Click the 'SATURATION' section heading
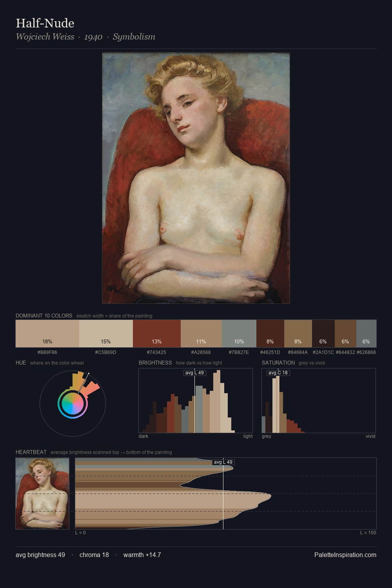This screenshot has width=392, height=588. pyautogui.click(x=278, y=363)
